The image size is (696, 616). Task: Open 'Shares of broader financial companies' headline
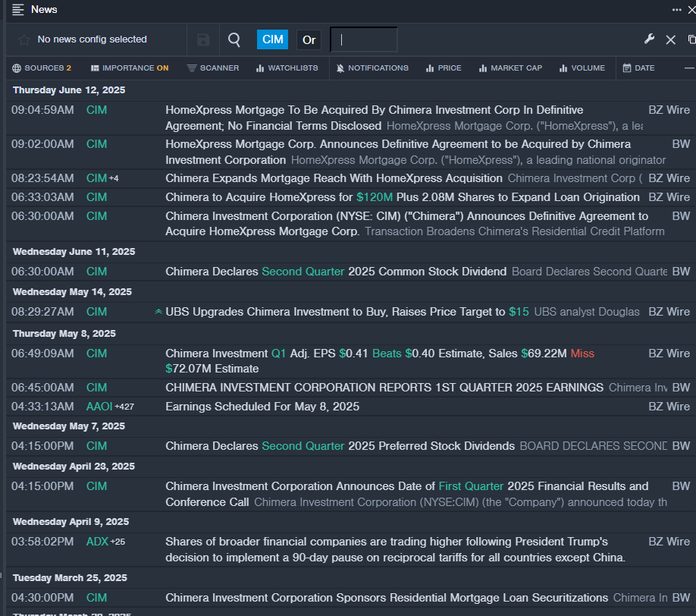396,550
